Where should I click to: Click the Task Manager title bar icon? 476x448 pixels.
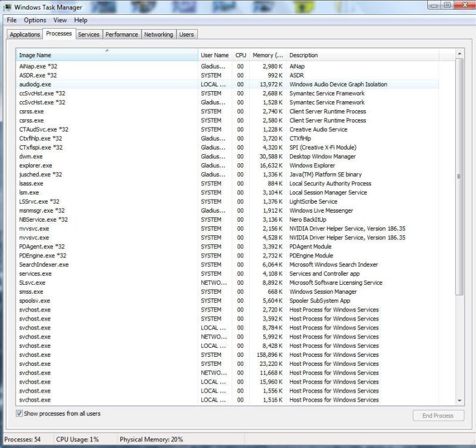[x=8, y=7]
